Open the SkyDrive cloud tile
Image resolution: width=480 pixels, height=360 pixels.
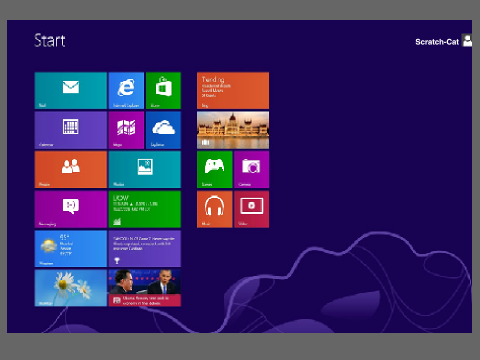tap(163, 130)
